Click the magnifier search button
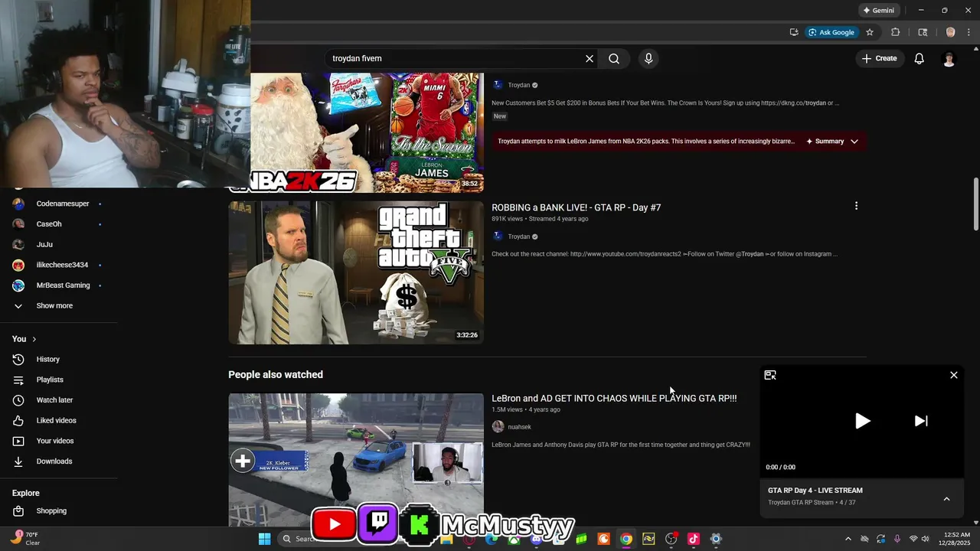 tap(614, 59)
